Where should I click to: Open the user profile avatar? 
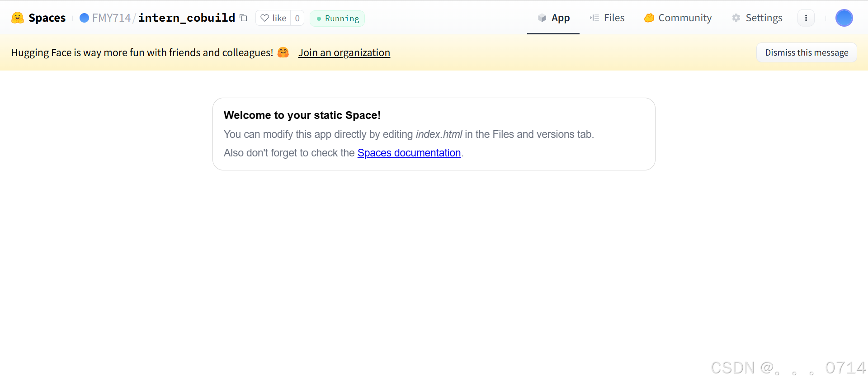click(x=844, y=18)
